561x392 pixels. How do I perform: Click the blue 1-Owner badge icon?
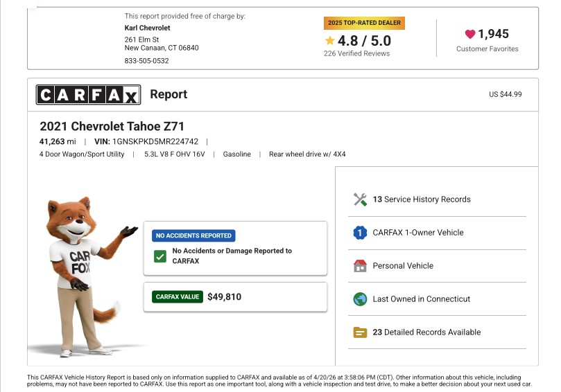[x=360, y=233]
